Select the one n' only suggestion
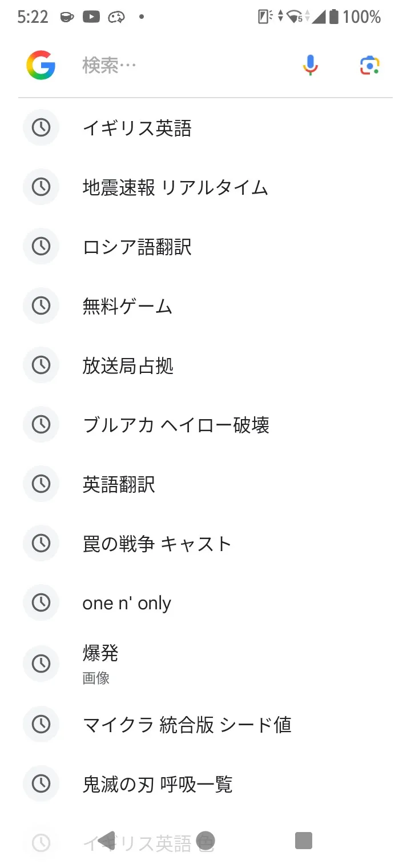Screen dimensions: 411x868 [127, 603]
